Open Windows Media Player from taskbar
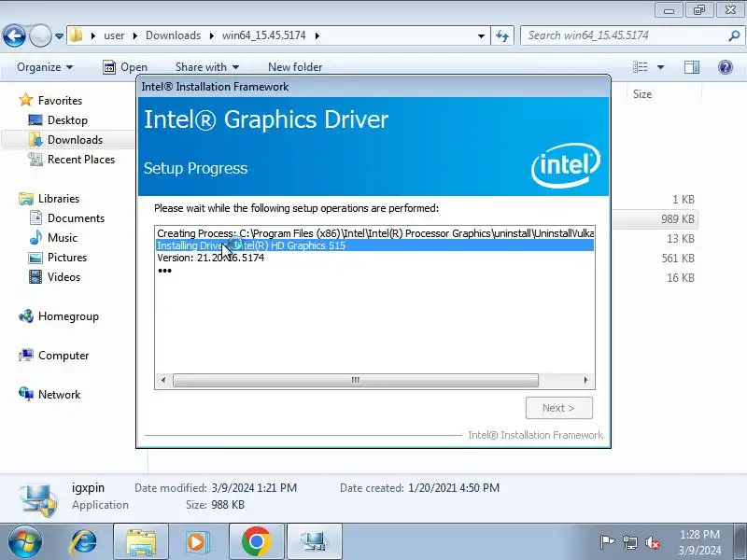 (x=198, y=542)
